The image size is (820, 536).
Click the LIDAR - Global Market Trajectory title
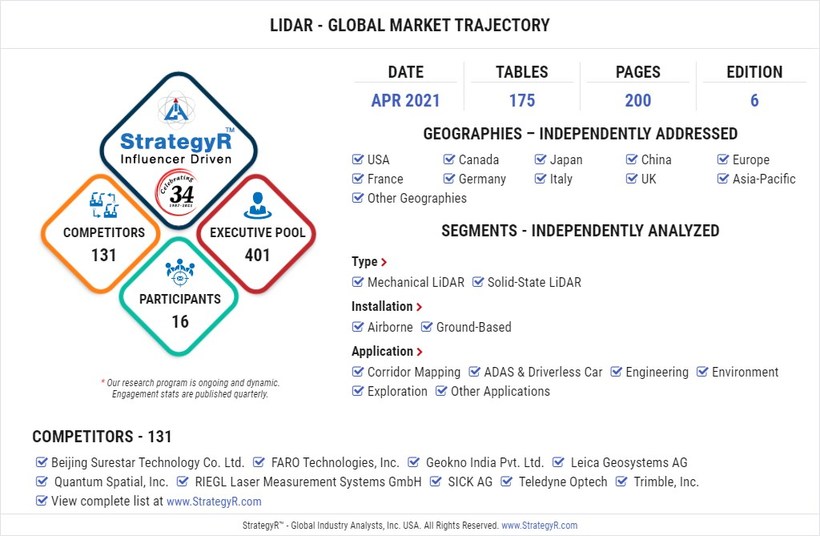pyautogui.click(x=409, y=25)
